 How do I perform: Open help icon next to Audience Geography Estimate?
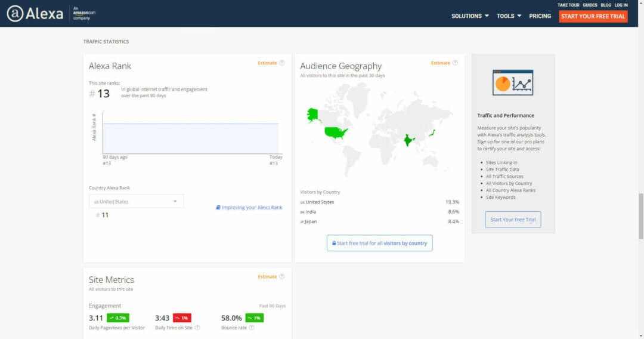click(x=455, y=63)
